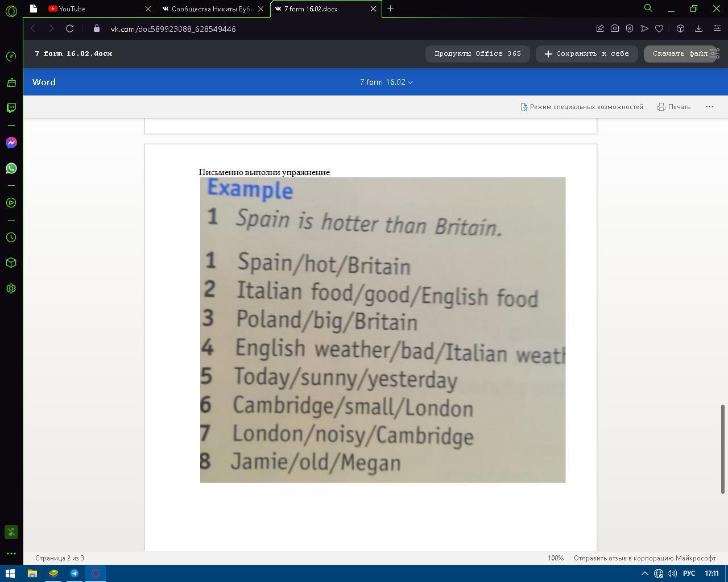
Task: Click the site security lock icon
Action: pyautogui.click(x=97, y=28)
